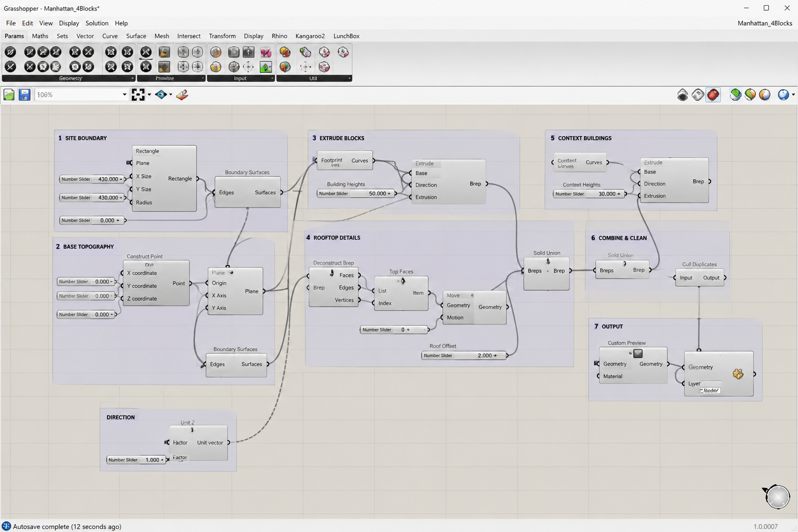Click the 6 COMBINE & CLEAN group title

pyautogui.click(x=619, y=238)
